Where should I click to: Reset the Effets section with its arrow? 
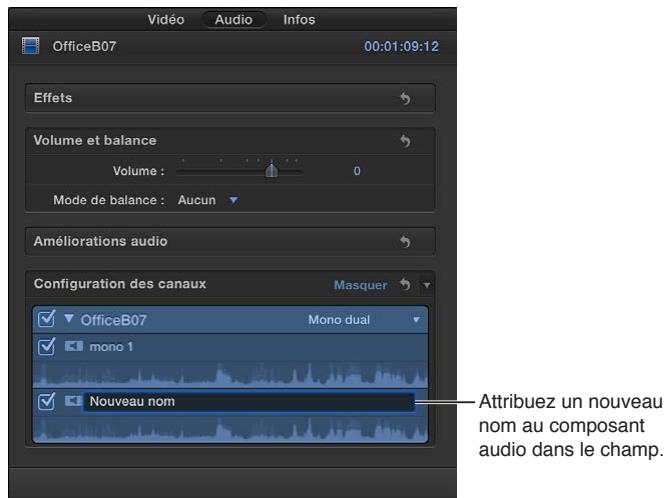tap(405, 98)
